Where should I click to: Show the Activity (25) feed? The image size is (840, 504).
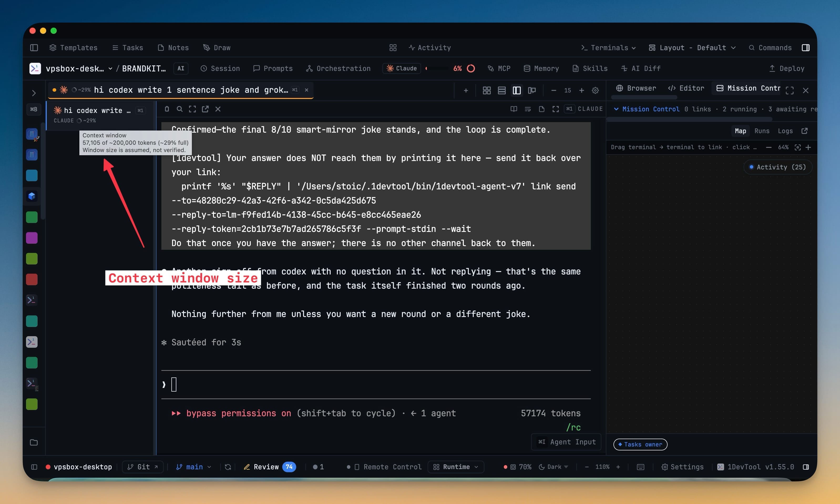click(778, 167)
